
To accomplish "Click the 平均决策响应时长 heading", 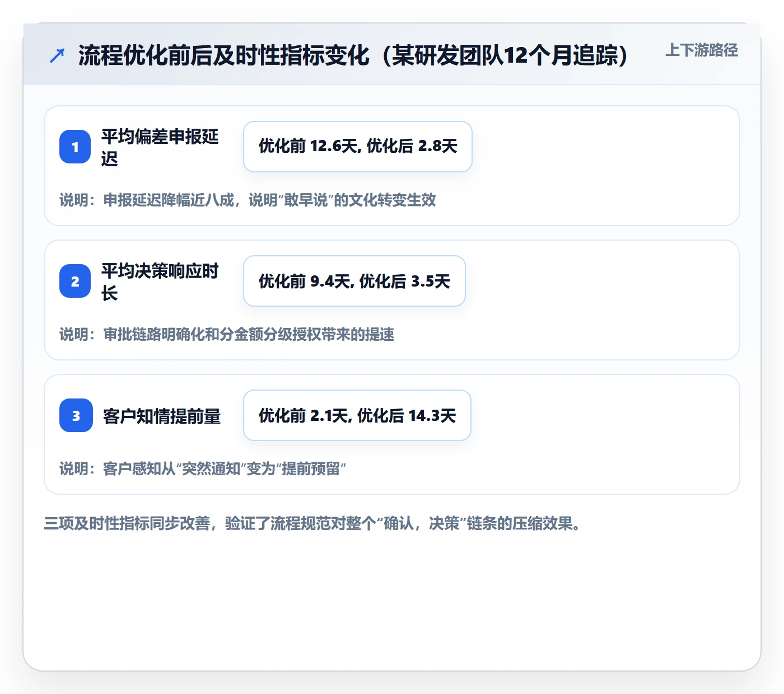I will [160, 282].
